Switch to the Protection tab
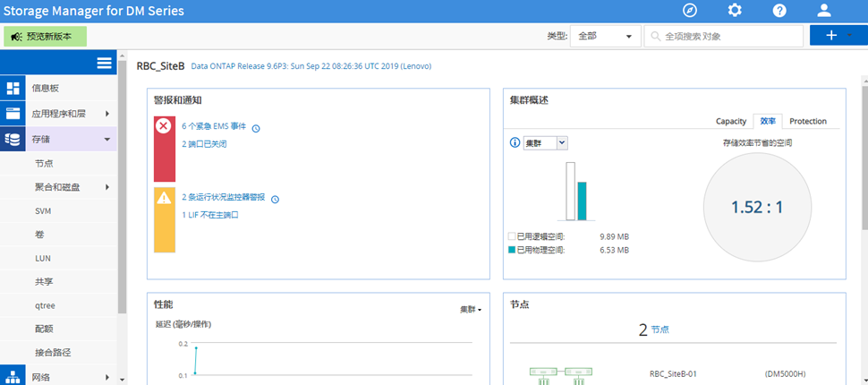Image resolution: width=868 pixels, height=385 pixels. (807, 121)
